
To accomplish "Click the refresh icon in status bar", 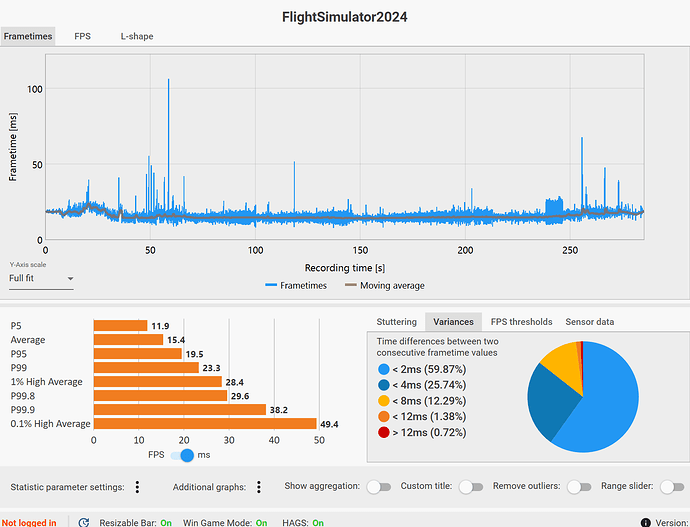I will 84,522.
